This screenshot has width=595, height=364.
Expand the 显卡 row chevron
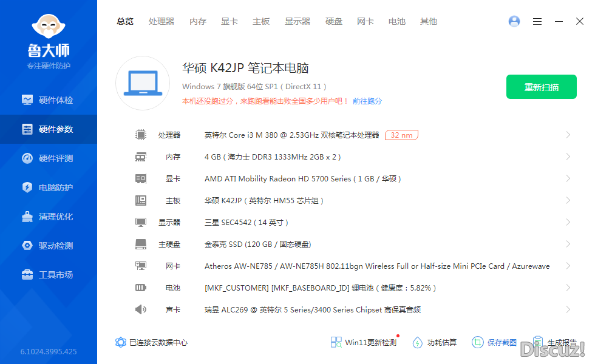pos(568,178)
